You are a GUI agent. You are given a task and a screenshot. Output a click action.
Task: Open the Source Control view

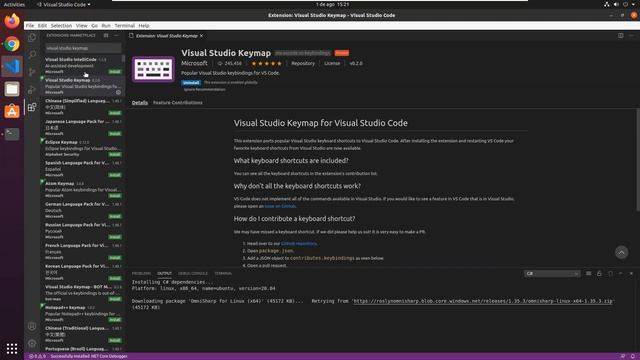32,72
